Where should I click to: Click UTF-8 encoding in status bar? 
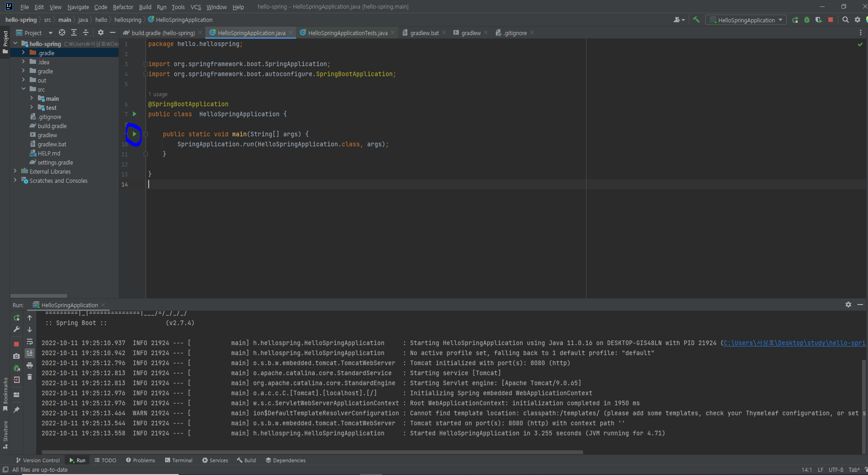tap(836, 470)
